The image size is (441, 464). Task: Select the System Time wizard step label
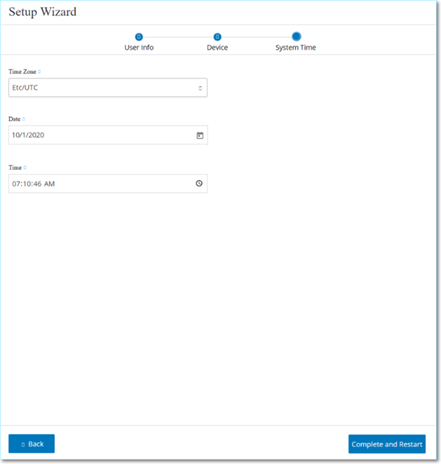pyautogui.click(x=296, y=48)
